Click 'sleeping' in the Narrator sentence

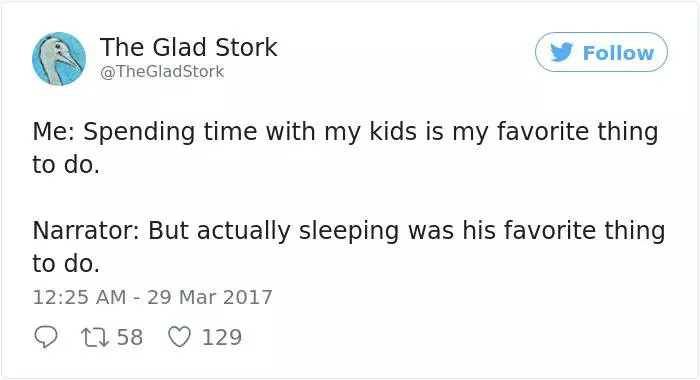pos(349,231)
